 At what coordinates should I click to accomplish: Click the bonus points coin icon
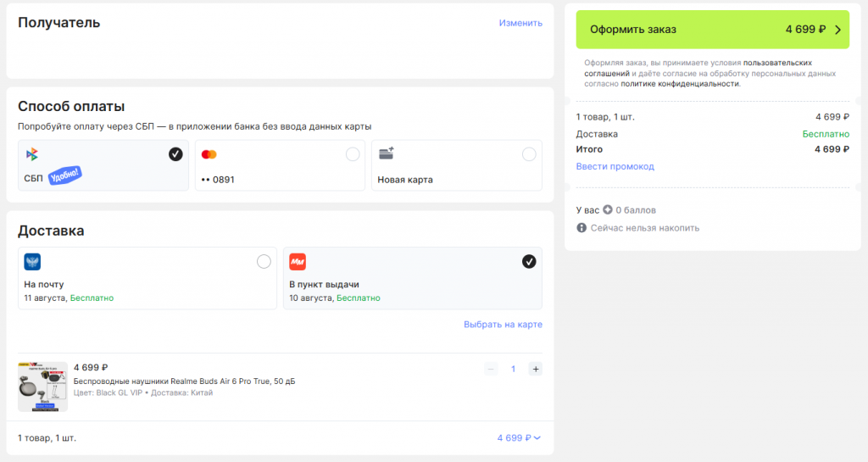click(x=608, y=209)
